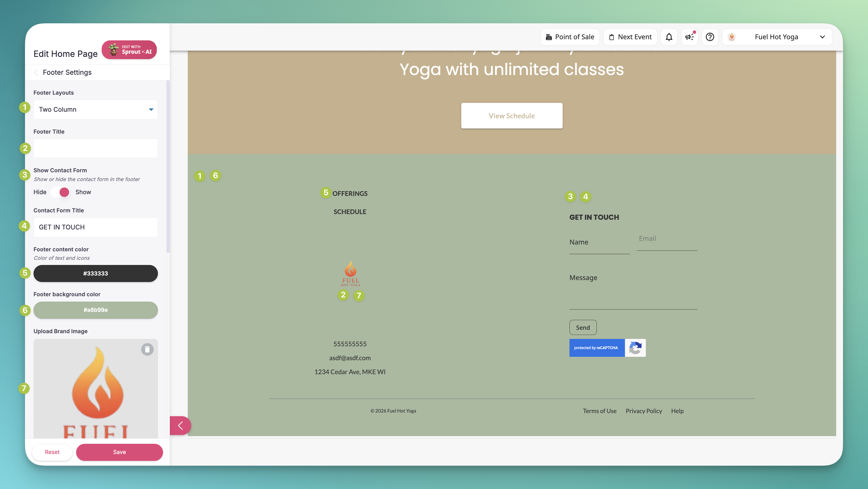Open the Footer Layouts dropdown
The width and height of the screenshot is (868, 489).
click(x=96, y=110)
